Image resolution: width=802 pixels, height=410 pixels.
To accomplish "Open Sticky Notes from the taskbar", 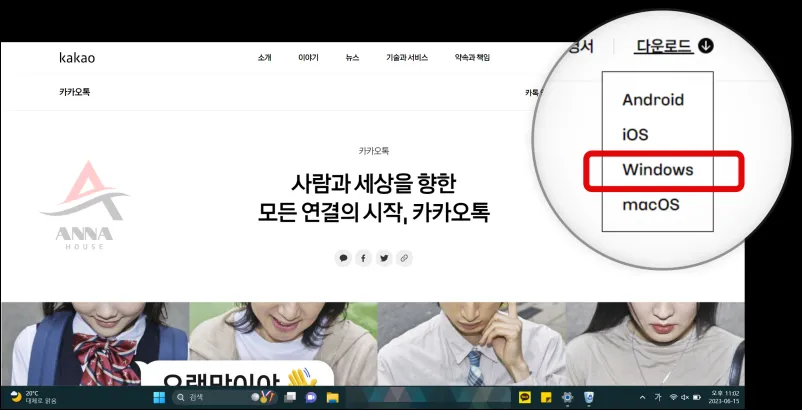I will tap(546, 397).
